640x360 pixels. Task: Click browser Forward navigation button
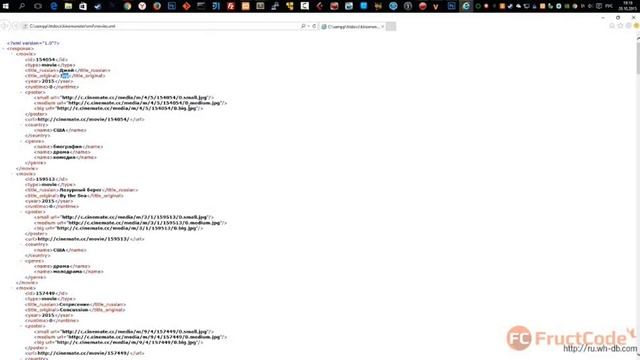pyautogui.click(x=15, y=26)
